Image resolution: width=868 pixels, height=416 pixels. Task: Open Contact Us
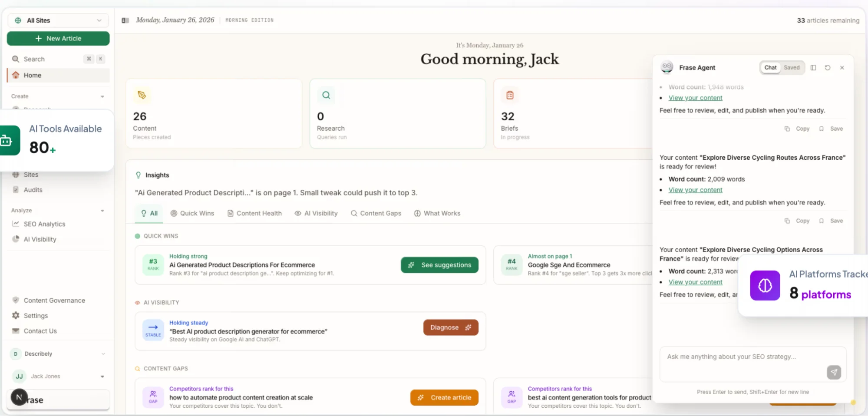(x=40, y=330)
